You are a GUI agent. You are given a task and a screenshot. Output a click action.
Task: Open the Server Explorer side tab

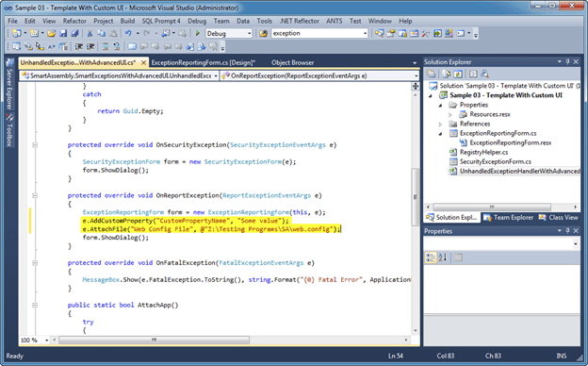coord(9,85)
